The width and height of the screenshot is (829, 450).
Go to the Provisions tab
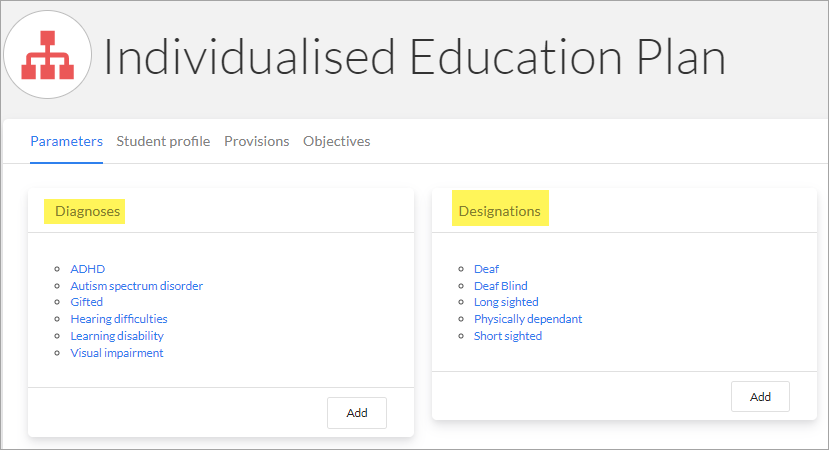(256, 141)
